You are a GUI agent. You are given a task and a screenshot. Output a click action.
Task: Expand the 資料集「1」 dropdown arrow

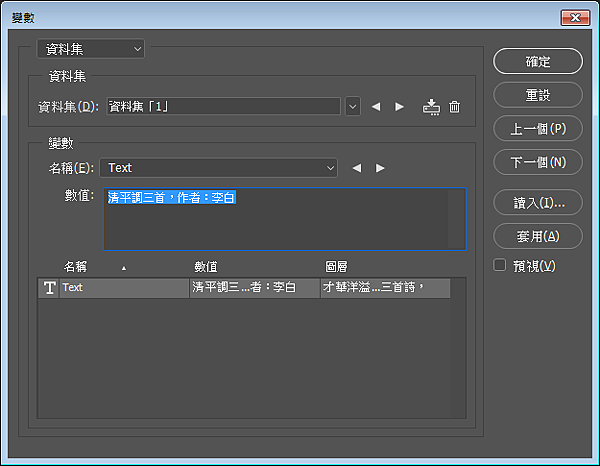coord(353,107)
